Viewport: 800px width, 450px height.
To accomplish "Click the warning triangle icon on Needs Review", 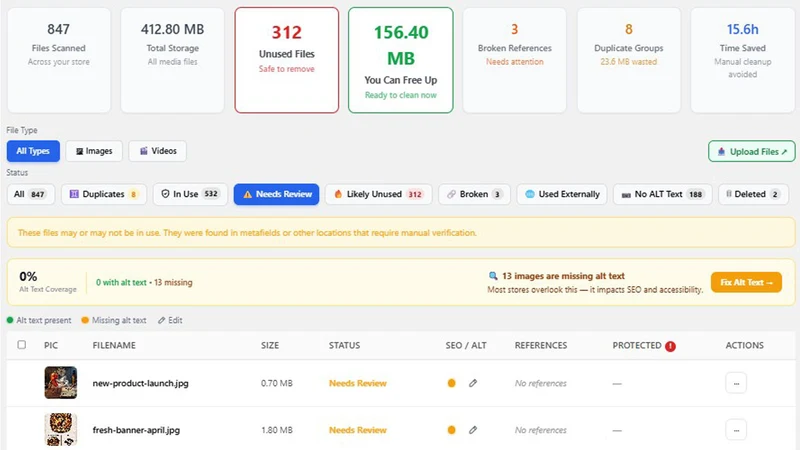I will point(247,194).
